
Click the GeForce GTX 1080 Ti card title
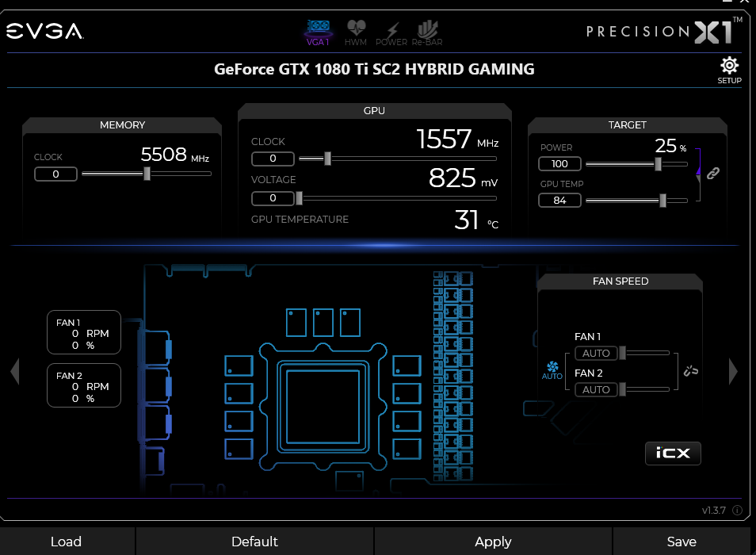click(x=374, y=70)
